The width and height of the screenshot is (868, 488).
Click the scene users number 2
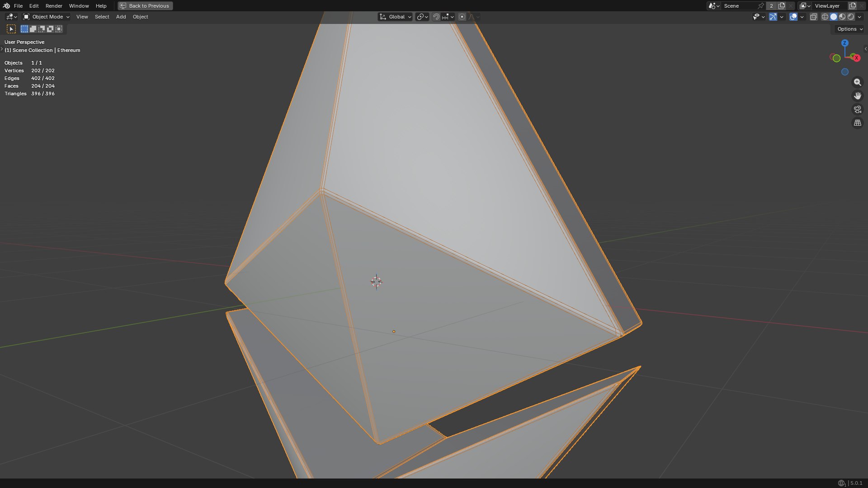pos(771,6)
